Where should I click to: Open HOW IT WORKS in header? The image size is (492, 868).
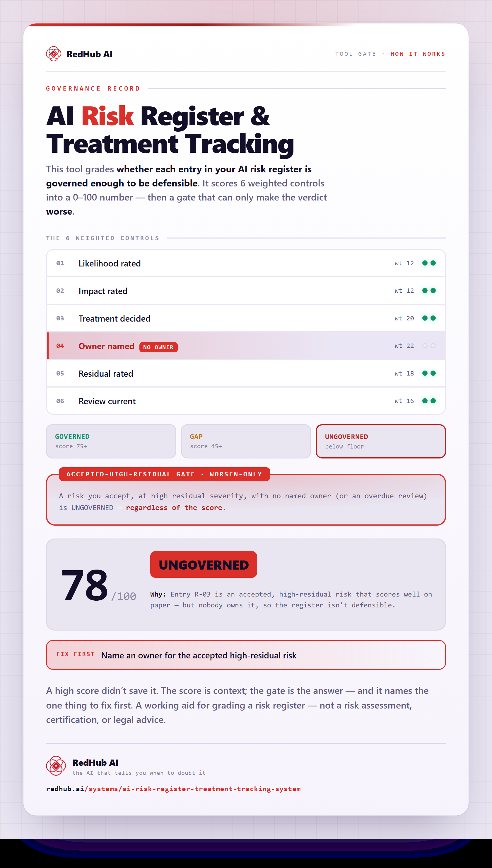(418, 54)
